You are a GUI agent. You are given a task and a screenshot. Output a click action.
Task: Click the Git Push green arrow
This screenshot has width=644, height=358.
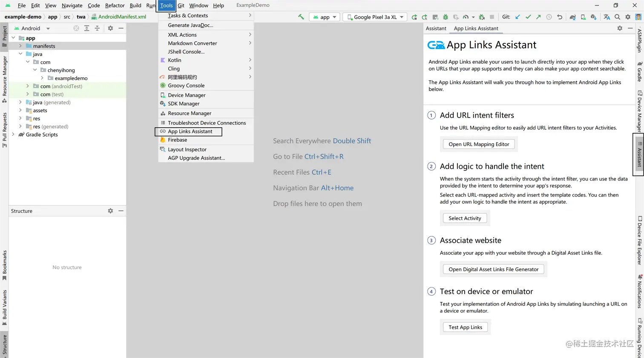pos(538,17)
